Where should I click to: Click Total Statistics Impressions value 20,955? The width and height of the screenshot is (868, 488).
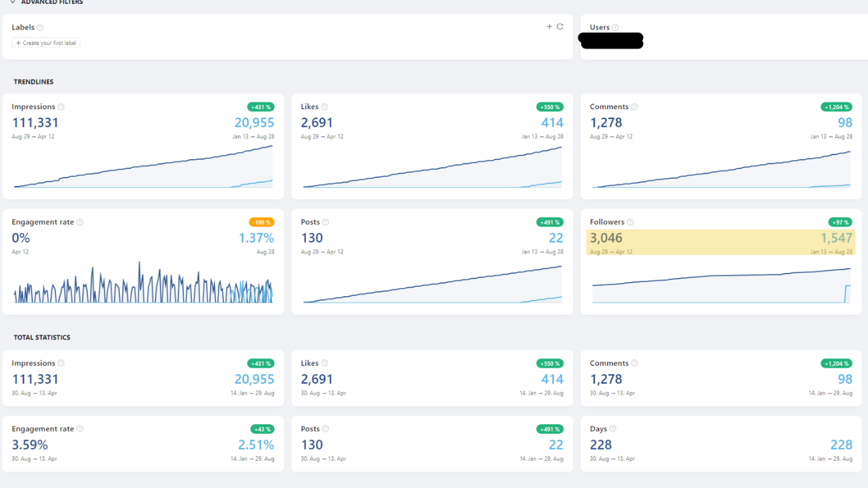(x=254, y=379)
